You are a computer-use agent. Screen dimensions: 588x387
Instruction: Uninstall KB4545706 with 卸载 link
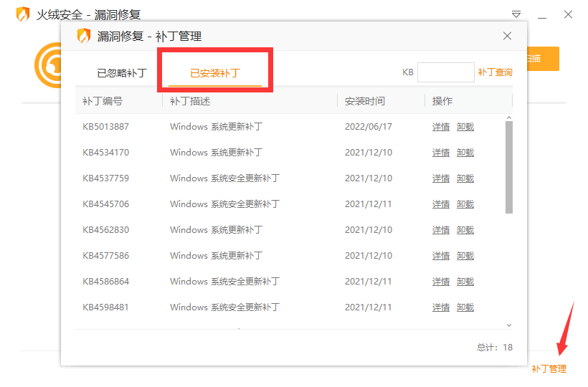pos(465,204)
